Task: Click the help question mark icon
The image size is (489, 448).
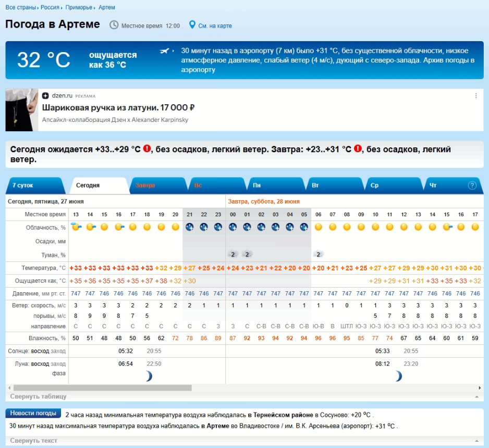Action: [472, 185]
